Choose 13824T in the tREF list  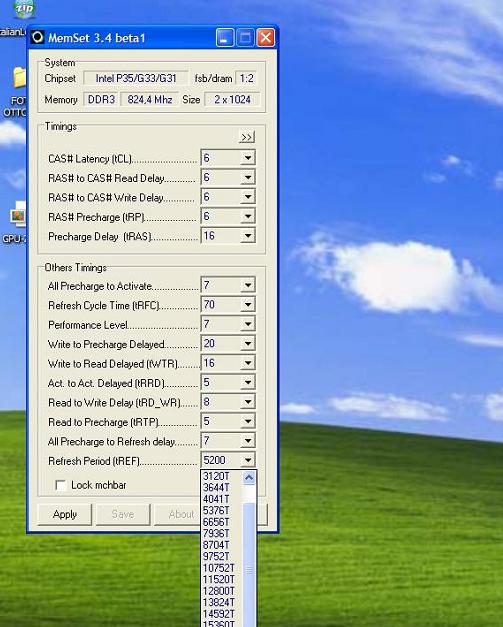click(x=222, y=603)
